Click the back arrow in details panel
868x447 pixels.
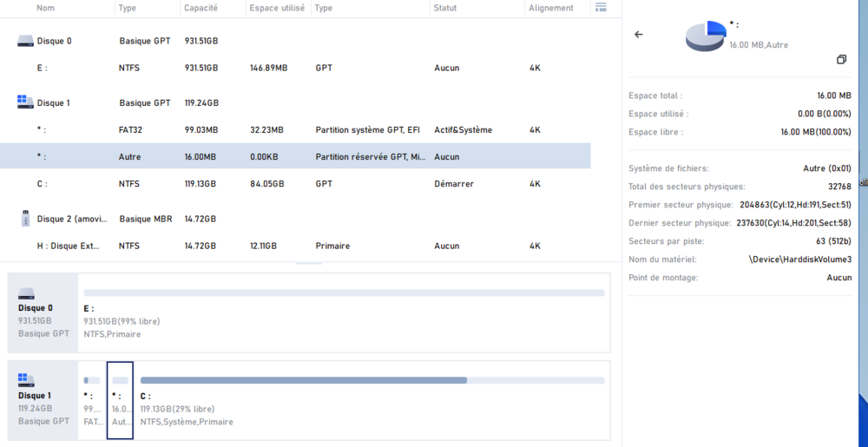(x=639, y=35)
